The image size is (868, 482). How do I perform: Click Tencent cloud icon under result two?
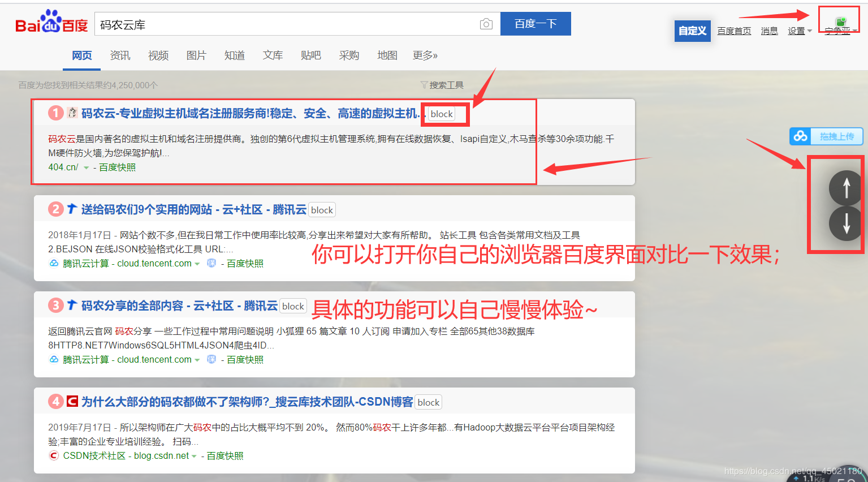(x=54, y=264)
